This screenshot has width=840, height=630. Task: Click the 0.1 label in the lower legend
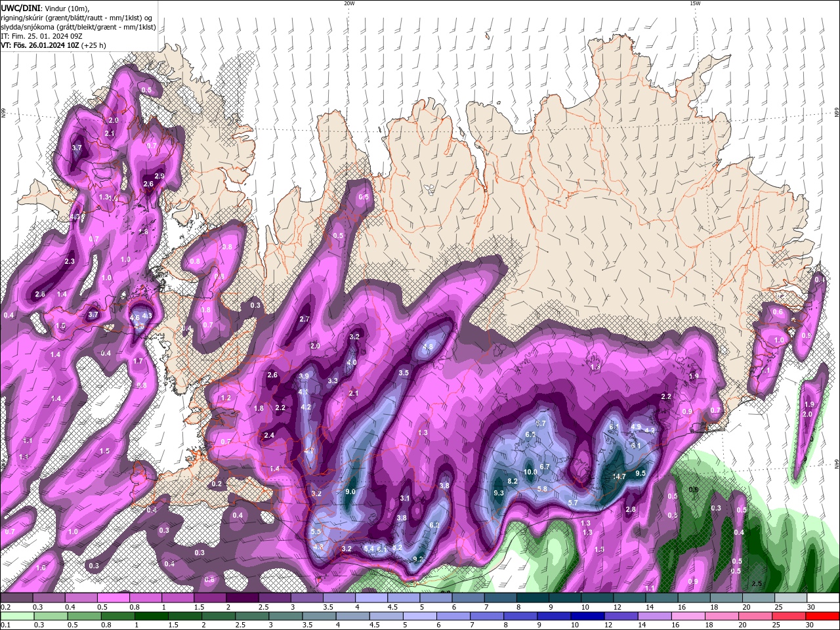point(6,625)
